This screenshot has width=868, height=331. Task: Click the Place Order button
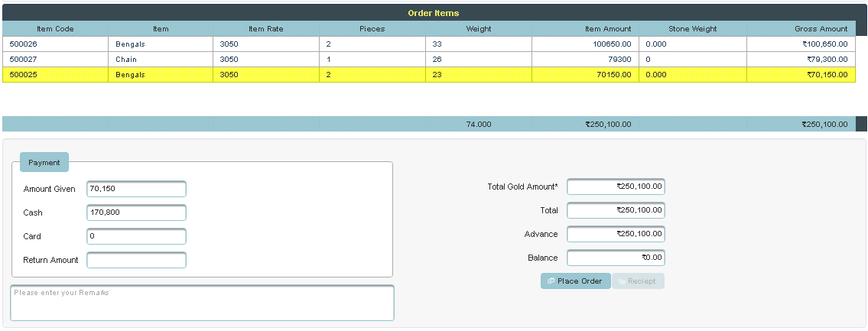click(575, 281)
